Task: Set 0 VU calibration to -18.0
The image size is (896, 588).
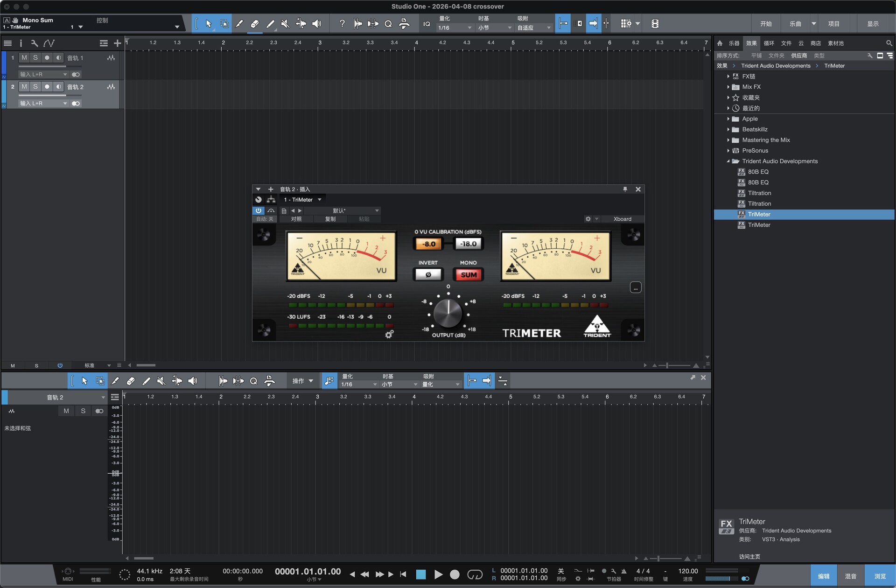Action: coord(468,244)
